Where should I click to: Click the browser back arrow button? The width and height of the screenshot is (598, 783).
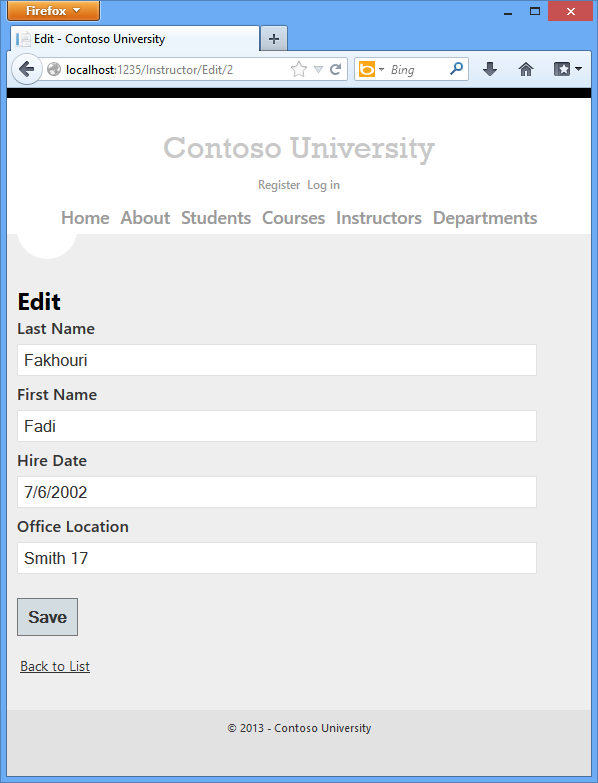click(26, 69)
